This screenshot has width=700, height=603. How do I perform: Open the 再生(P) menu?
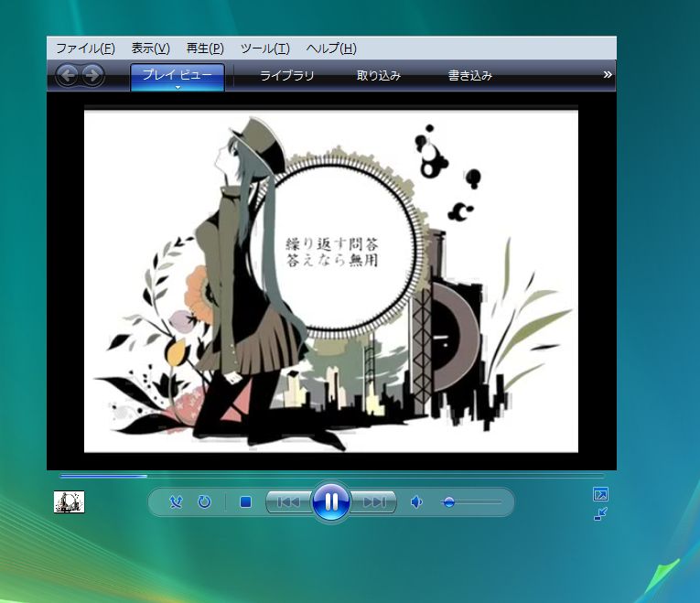click(x=205, y=48)
